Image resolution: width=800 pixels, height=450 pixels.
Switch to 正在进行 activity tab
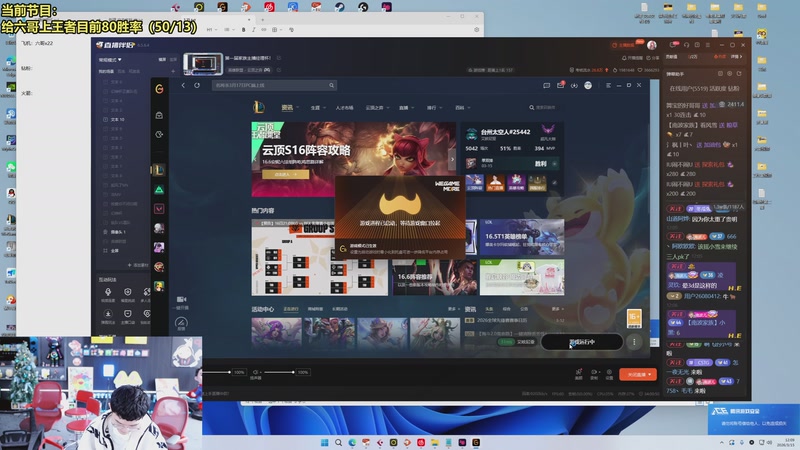pyautogui.click(x=291, y=309)
